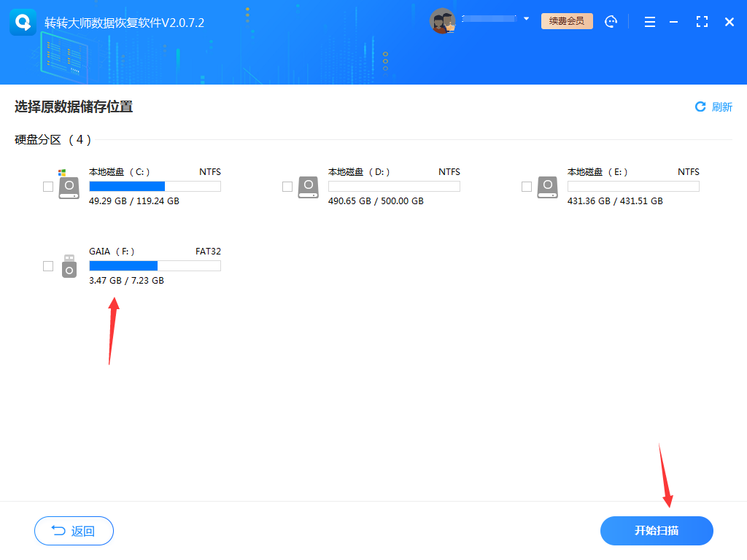
Task: Click the 续费会员 renew membership button
Action: coord(567,20)
